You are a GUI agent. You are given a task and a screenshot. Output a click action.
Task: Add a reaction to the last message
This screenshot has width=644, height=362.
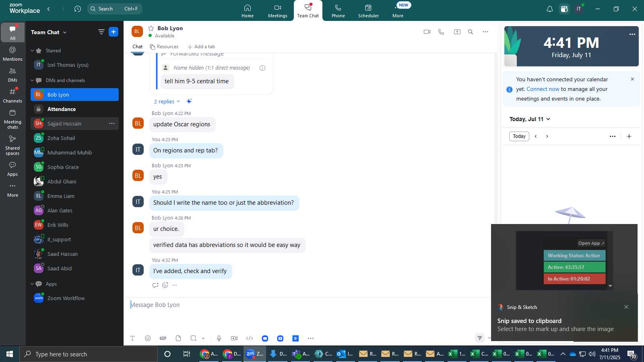click(165, 285)
